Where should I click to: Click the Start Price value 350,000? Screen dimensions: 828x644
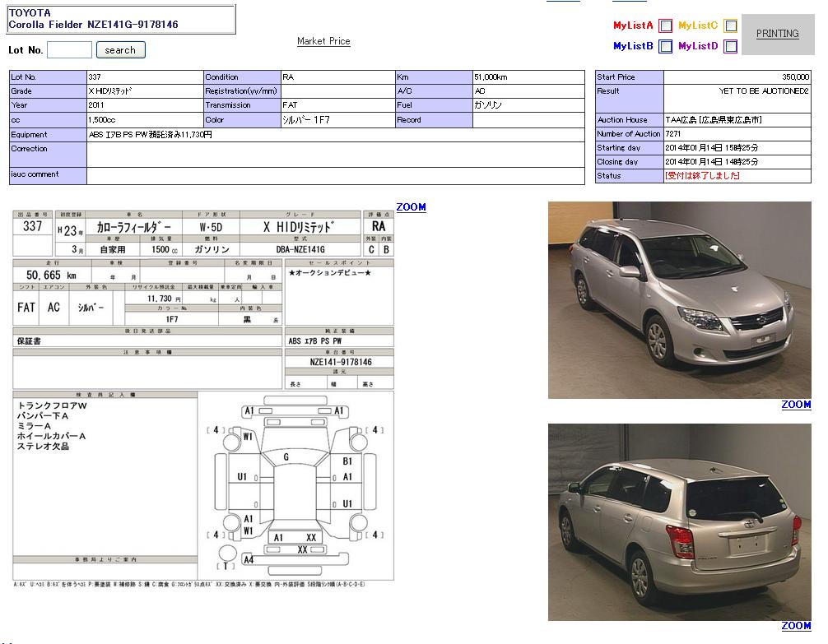coord(795,76)
